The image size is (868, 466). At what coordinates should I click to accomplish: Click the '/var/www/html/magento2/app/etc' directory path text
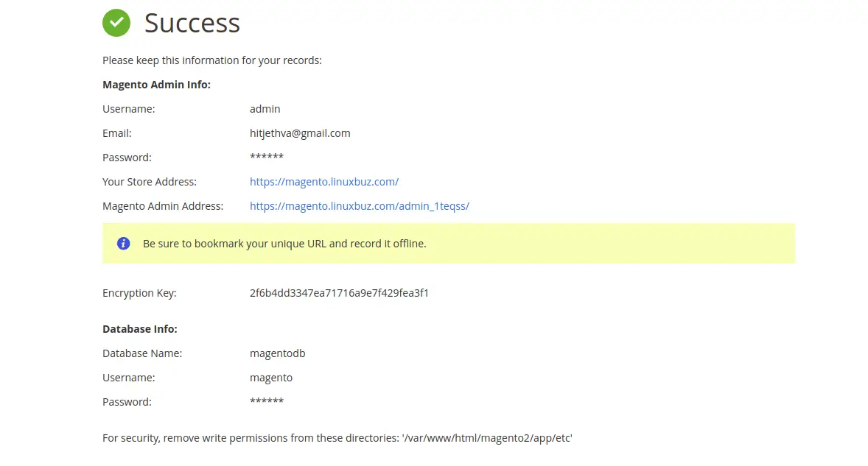pyautogui.click(x=487, y=438)
